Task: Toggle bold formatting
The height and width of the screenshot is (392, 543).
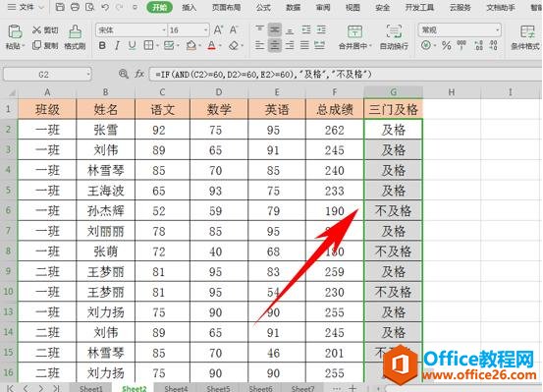Action: coord(102,45)
